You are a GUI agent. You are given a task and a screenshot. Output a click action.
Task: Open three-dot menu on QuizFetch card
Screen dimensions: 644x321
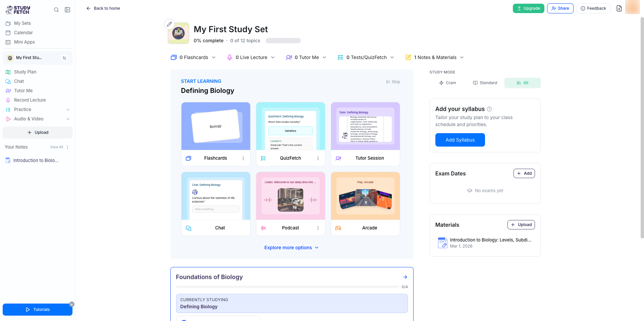[x=318, y=158]
